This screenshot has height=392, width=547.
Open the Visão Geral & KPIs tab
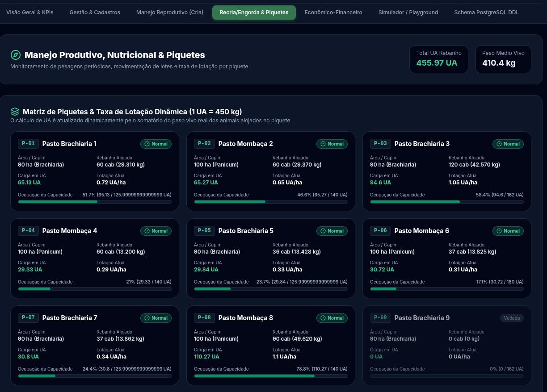tap(30, 13)
